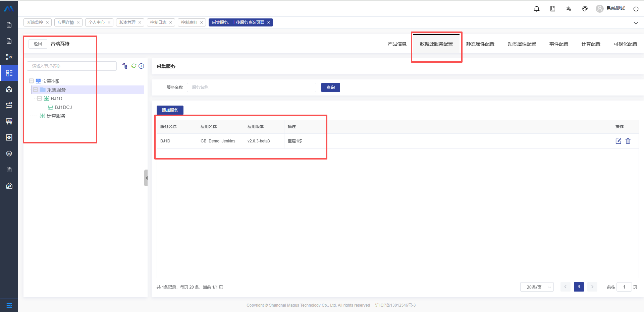The height and width of the screenshot is (312, 644).
Task: Open the 20条/页 page size dropdown
Action: click(537, 287)
